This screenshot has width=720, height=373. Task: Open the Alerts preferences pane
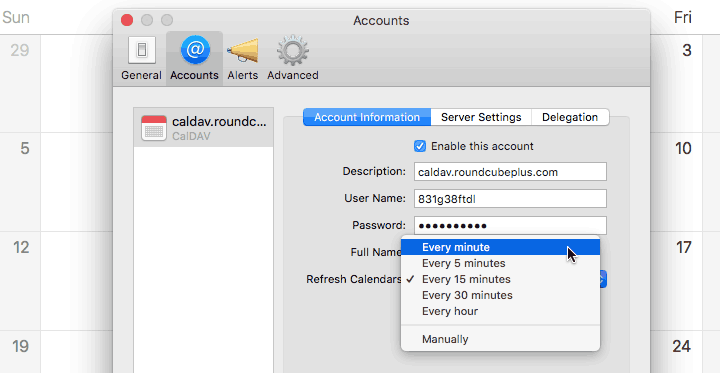[243, 59]
